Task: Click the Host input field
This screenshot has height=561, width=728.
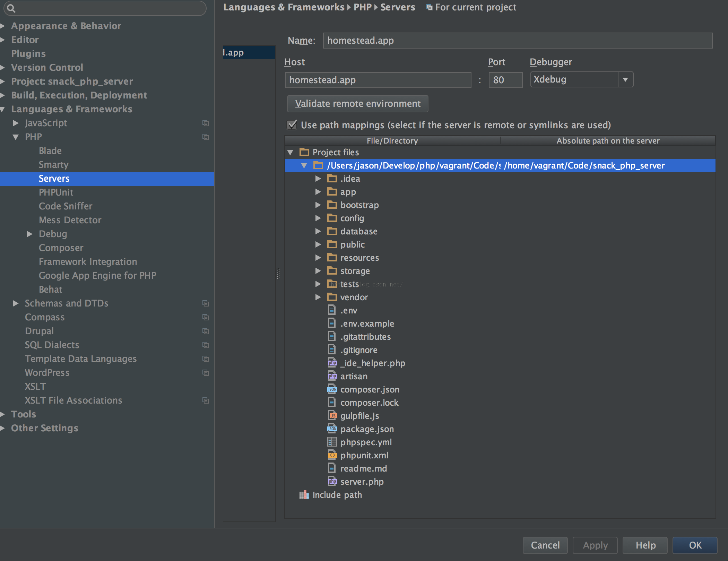Action: coord(378,80)
